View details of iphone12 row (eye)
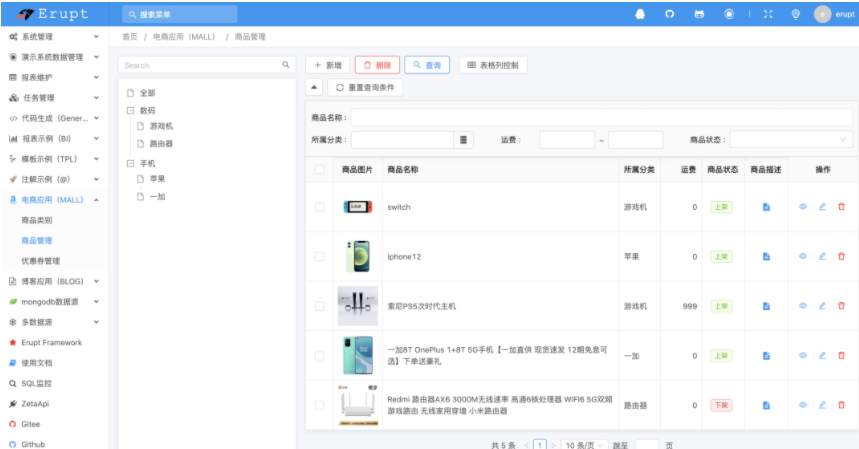The width and height of the screenshot is (859, 449). (x=803, y=256)
